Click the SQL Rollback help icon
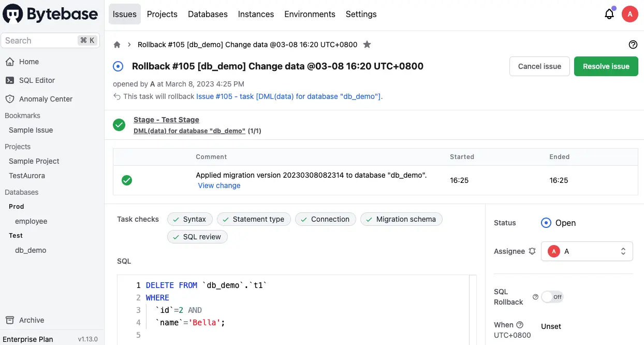Viewport: 644px width, 345px height. tap(535, 297)
